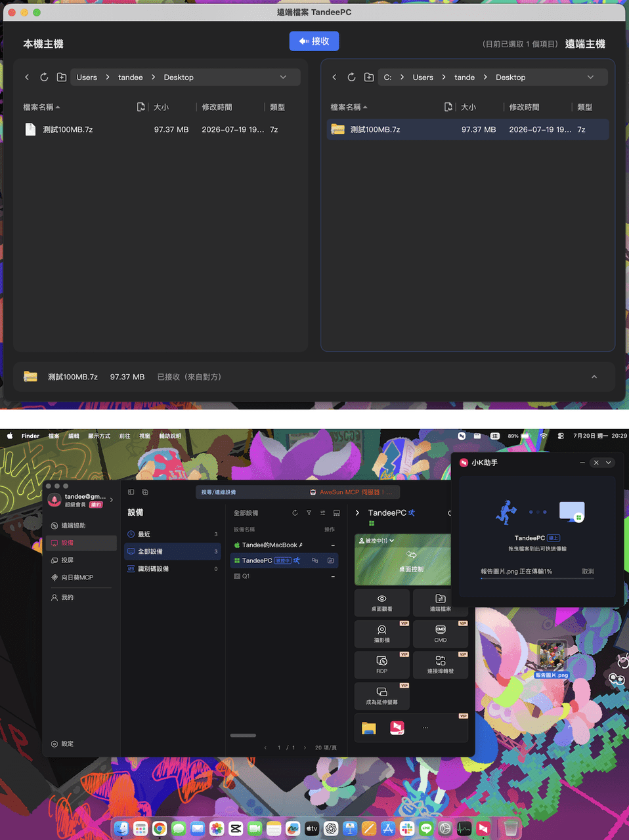
Task: Select 測試100MB.7z folder in remote host list
Action: tap(467, 129)
